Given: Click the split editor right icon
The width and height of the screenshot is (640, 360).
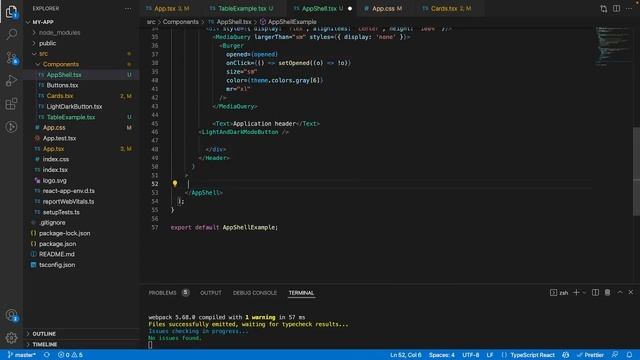Looking at the screenshot, I should pyautogui.click(x=616, y=9).
